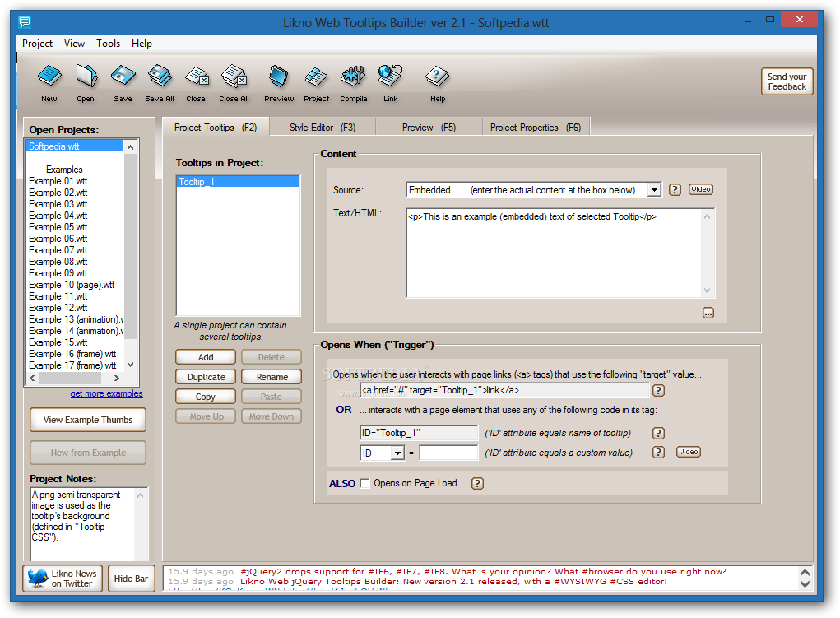Click help icon beside target link code
The width and height of the screenshot is (840, 618).
(x=658, y=390)
